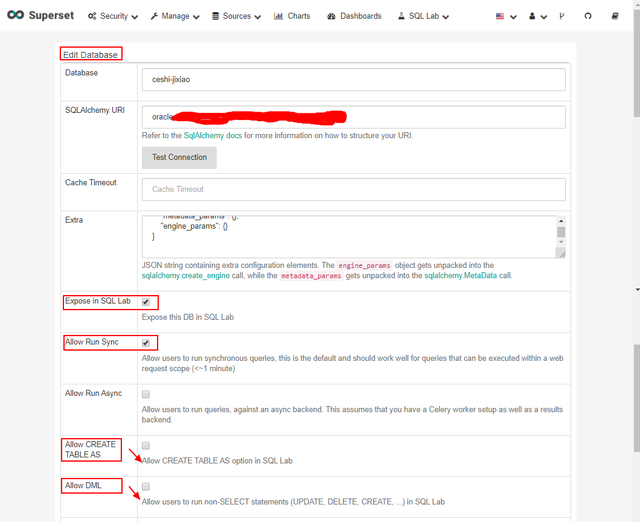Viewport: 640px width, 522px height.
Task: Open the user profile icon menu
Action: pos(532,16)
